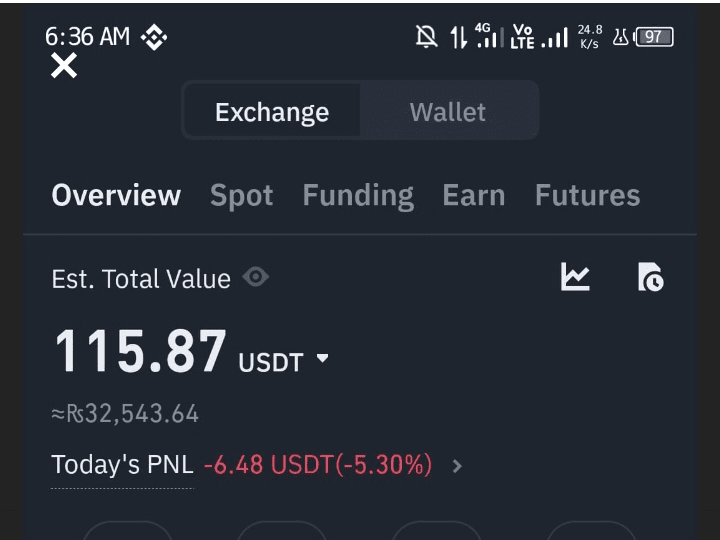Toggle balance visibility with the eye icon
Viewport: 720px width, 540px height.
(x=256, y=277)
